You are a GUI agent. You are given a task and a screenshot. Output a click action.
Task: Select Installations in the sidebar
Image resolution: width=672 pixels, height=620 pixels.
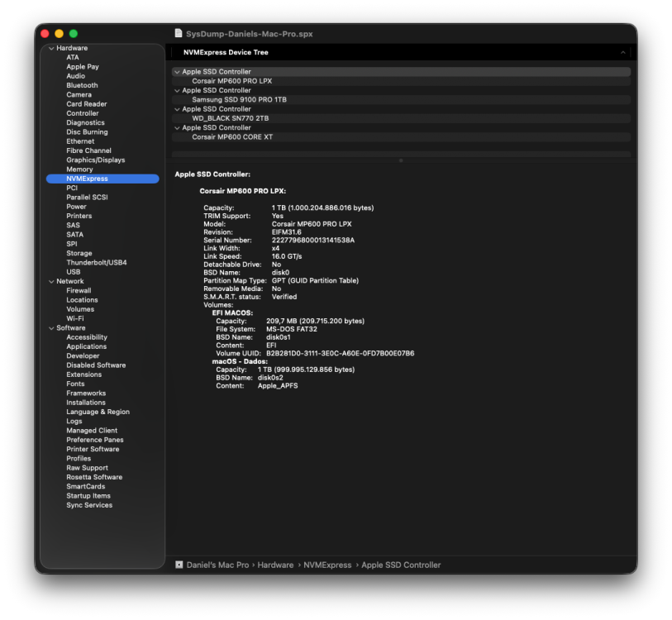86,403
